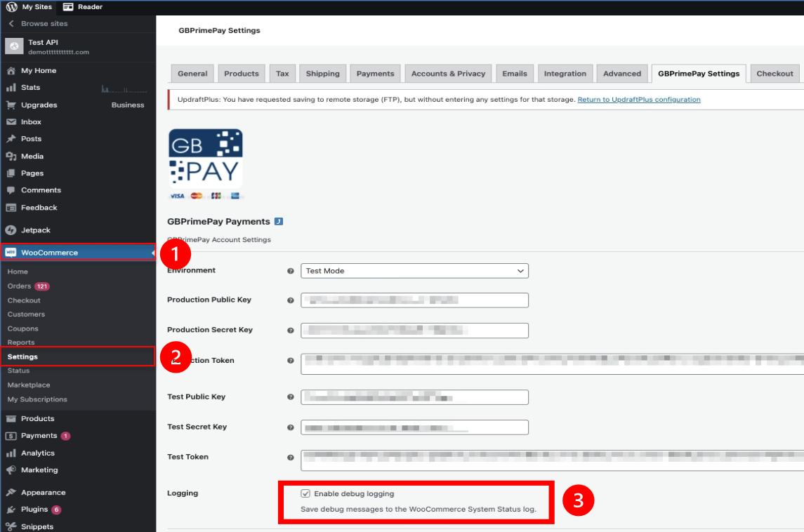Screen dimensions: 804x532
Task: Click the My Home house icon
Action: (11, 71)
